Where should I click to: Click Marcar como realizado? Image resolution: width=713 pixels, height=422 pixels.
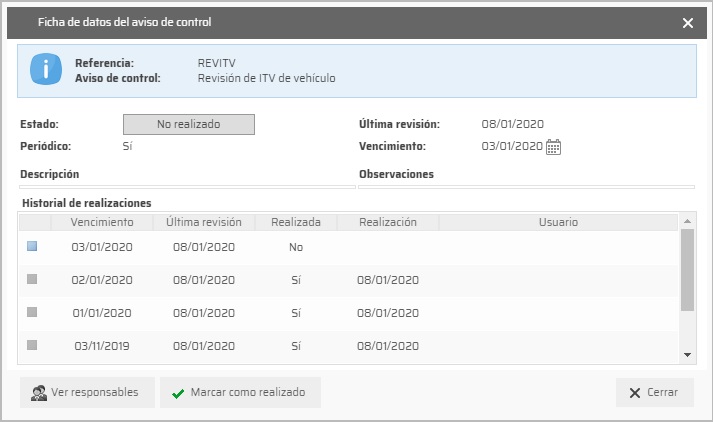pyautogui.click(x=240, y=392)
